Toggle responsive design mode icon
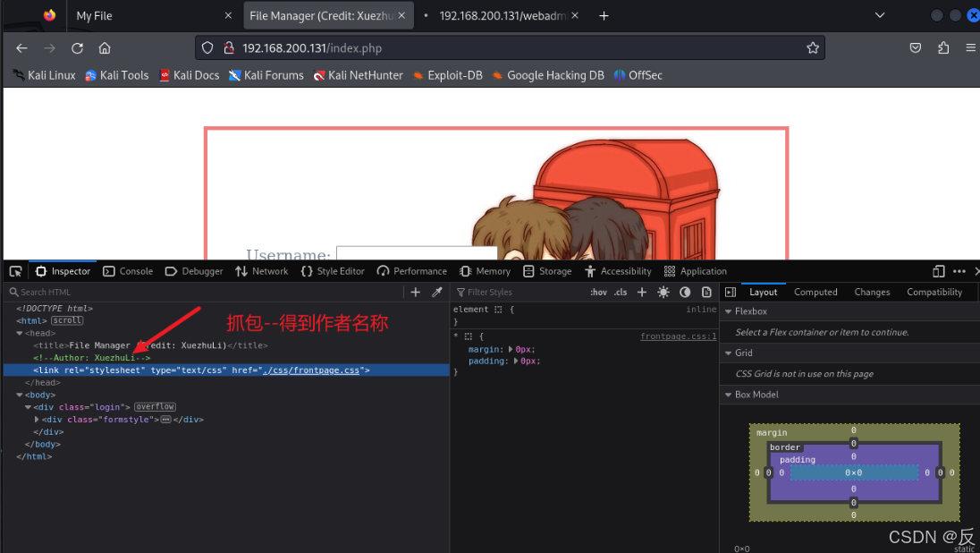The width and height of the screenshot is (980, 553). [938, 271]
